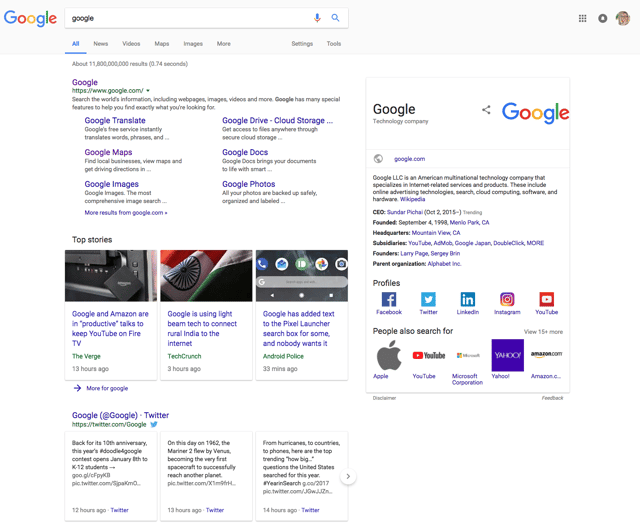
Task: Click in the search input field
Action: pyautogui.click(x=188, y=18)
